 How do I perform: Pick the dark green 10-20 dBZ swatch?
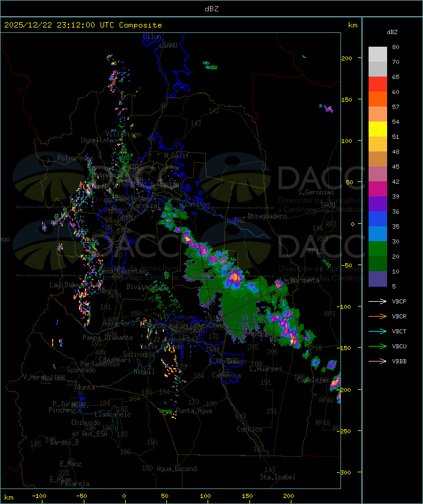[378, 263]
